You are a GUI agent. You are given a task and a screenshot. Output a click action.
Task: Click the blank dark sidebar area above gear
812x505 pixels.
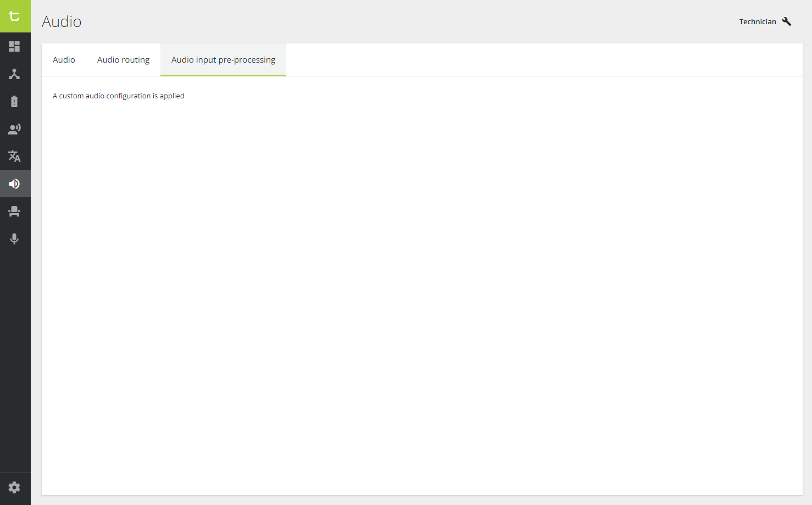click(15, 357)
